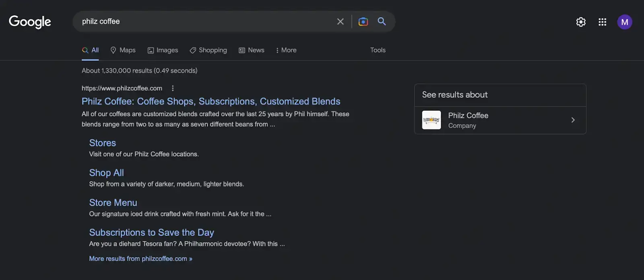644x280 pixels.
Task: Click Our signature iced drink description
Action: 180,214
